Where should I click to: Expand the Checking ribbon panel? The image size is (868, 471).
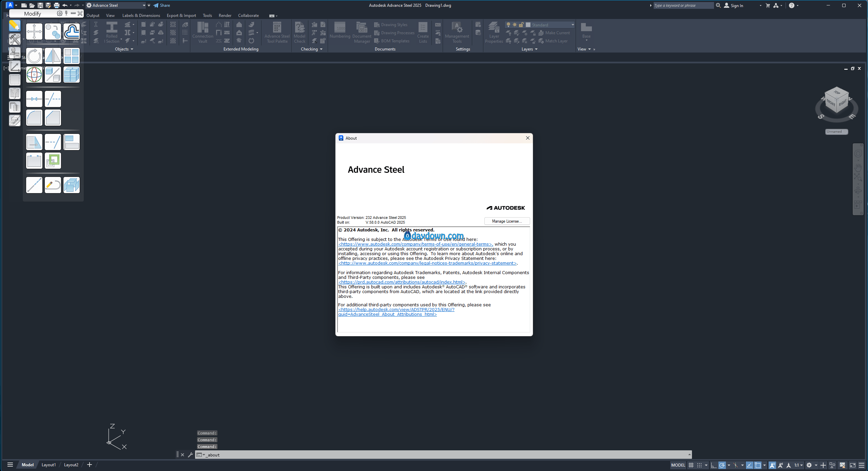(x=311, y=49)
